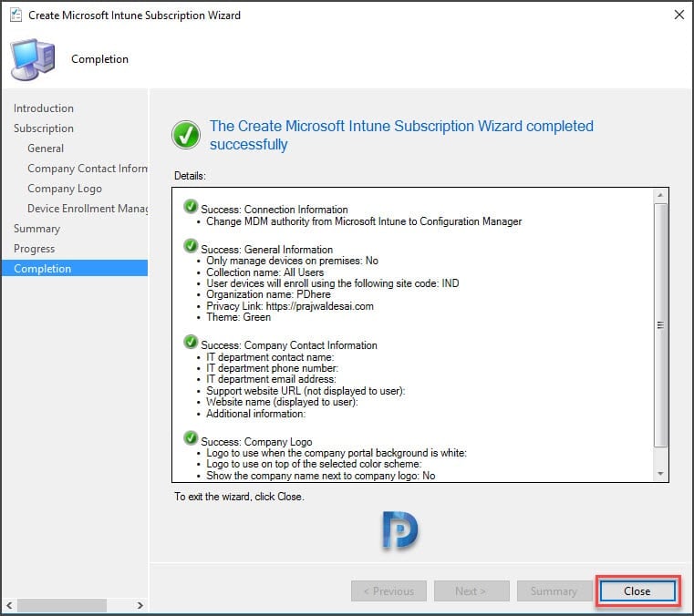Click the Privacy Link prajwaldesai.com line
This screenshot has width=694, height=616.
tap(290, 306)
